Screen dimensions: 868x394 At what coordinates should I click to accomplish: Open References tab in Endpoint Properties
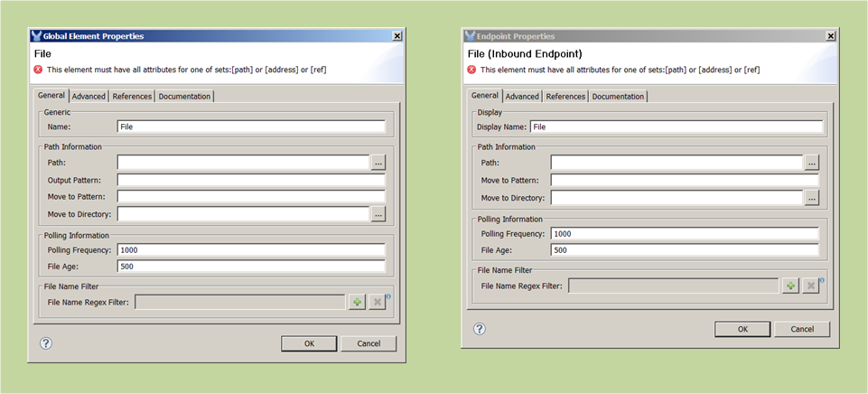[x=565, y=97]
